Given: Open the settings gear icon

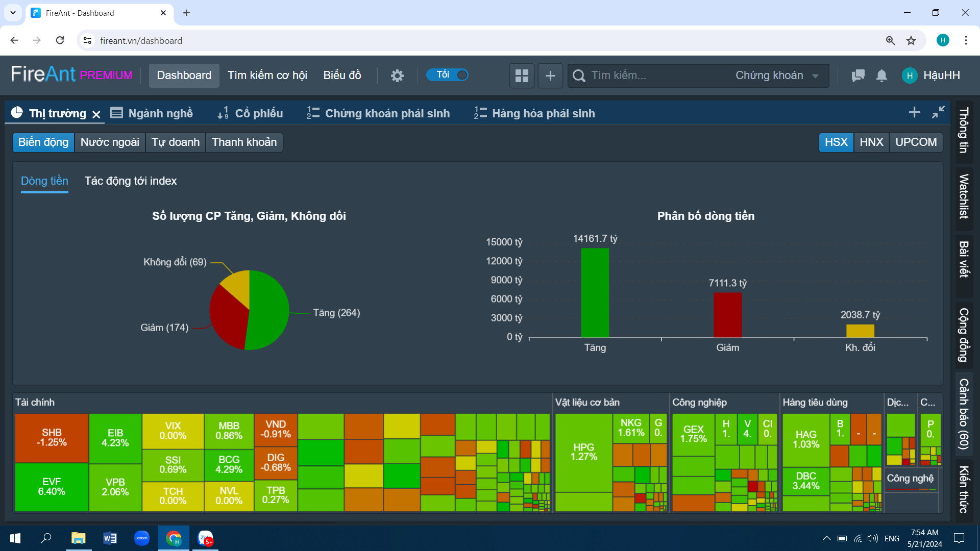Looking at the screenshot, I should pyautogui.click(x=397, y=76).
